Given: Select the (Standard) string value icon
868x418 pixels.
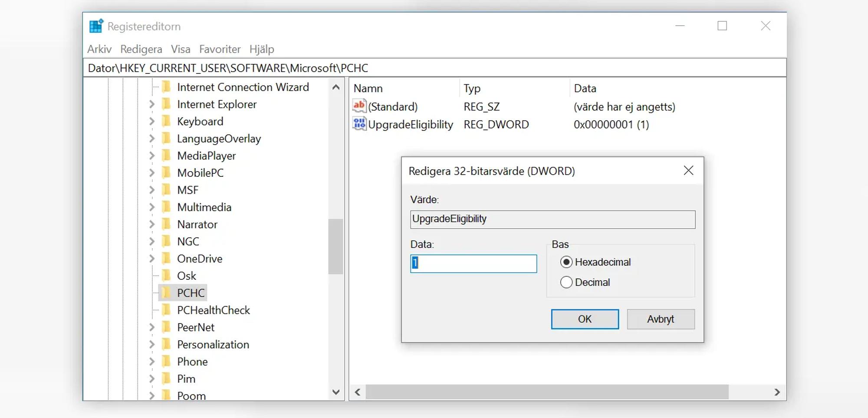Looking at the screenshot, I should tap(359, 106).
